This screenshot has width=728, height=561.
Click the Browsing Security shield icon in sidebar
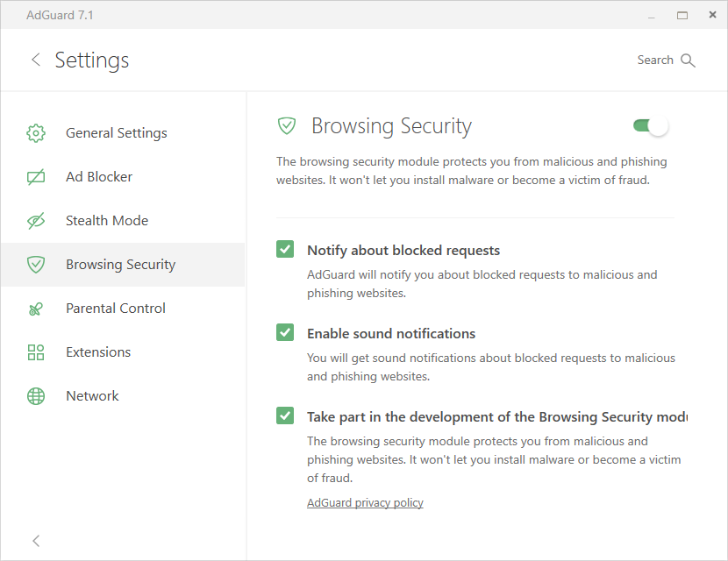[x=36, y=265]
